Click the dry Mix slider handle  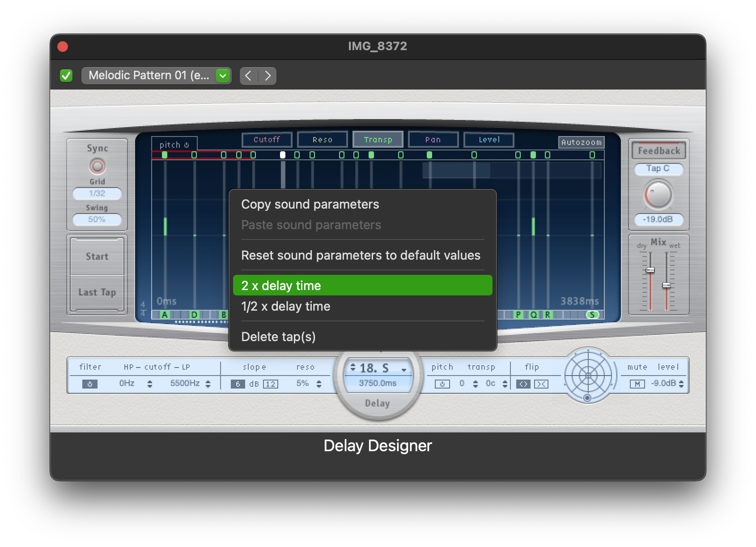[x=650, y=270]
